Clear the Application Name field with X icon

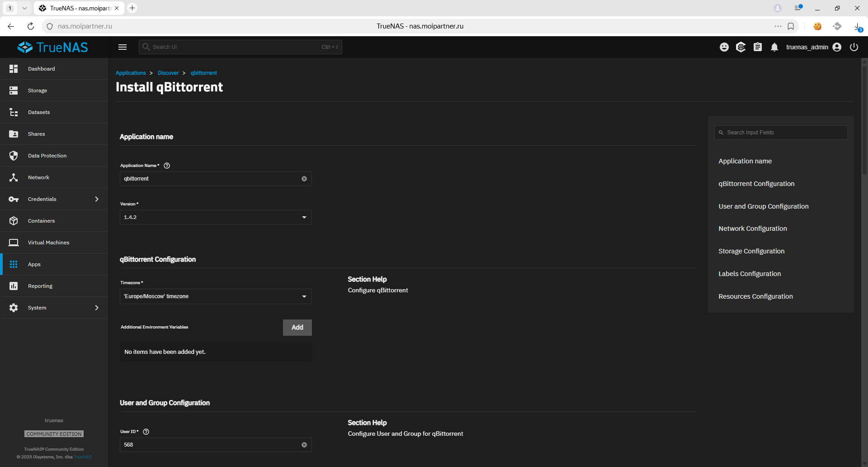point(304,179)
